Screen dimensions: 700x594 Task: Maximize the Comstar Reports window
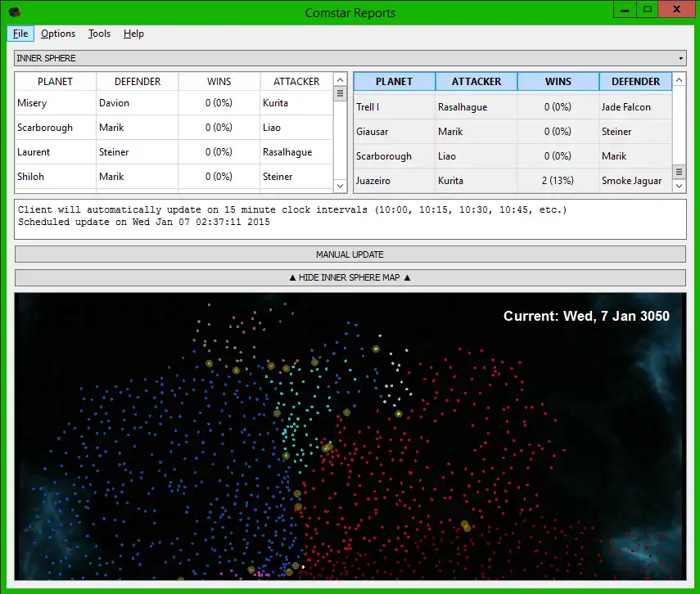click(x=648, y=9)
